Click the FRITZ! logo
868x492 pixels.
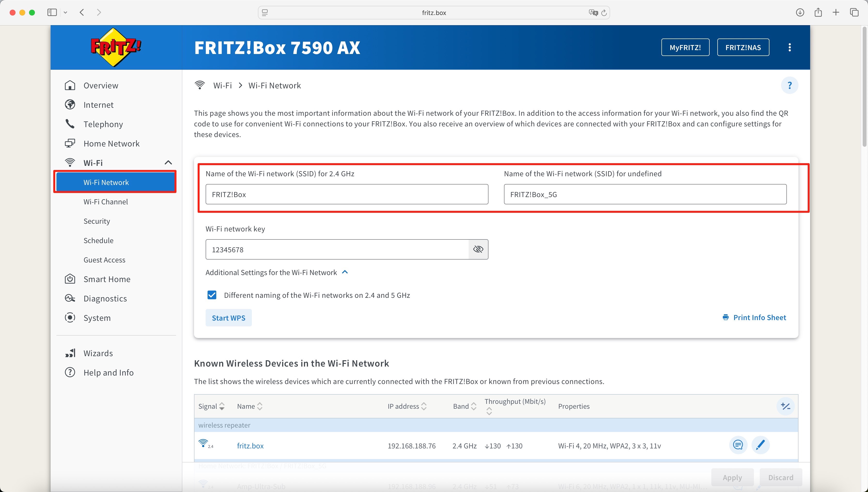[x=116, y=47]
